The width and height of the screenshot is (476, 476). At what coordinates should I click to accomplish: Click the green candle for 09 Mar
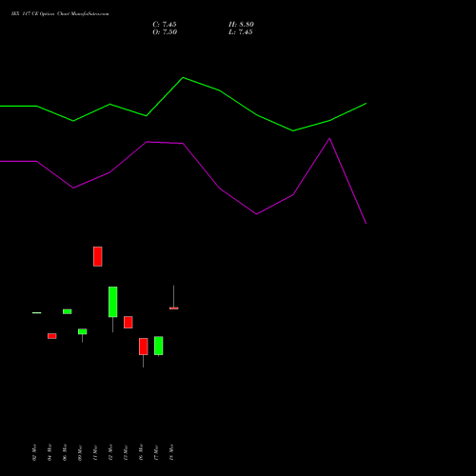click(x=83, y=331)
